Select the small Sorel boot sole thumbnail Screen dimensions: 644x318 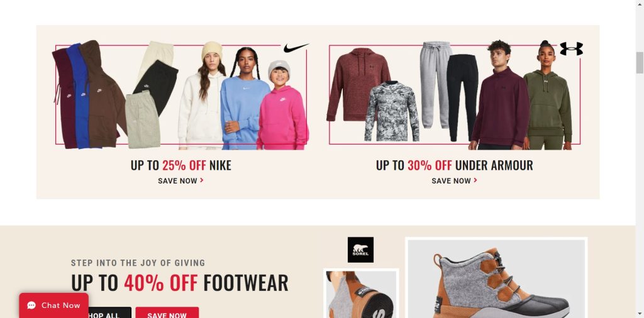pyautogui.click(x=361, y=293)
